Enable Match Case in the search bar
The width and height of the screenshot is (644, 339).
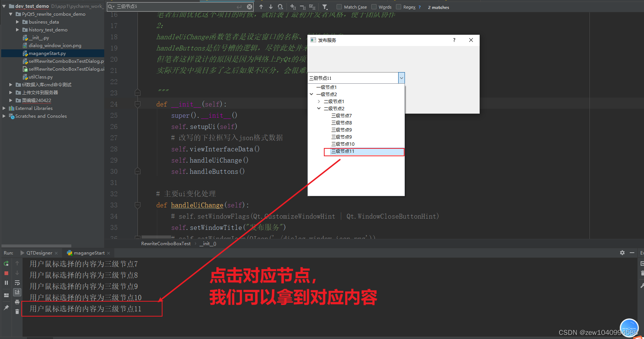tap(340, 7)
